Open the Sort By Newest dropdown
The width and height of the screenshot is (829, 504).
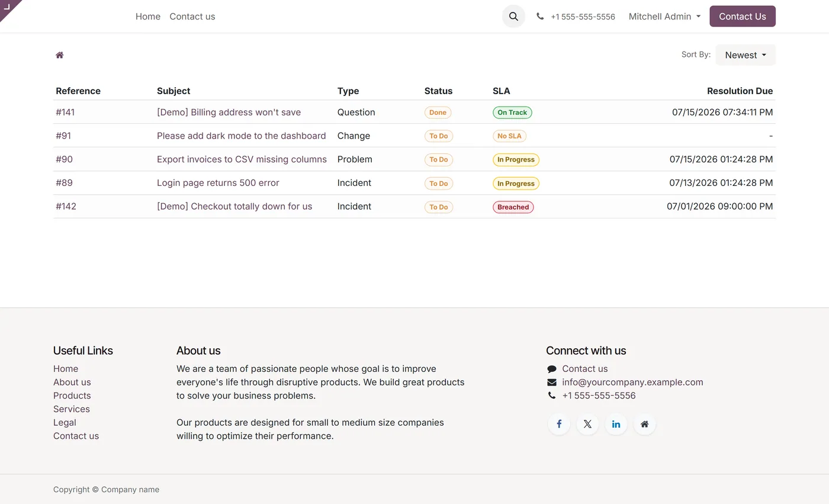click(x=746, y=55)
